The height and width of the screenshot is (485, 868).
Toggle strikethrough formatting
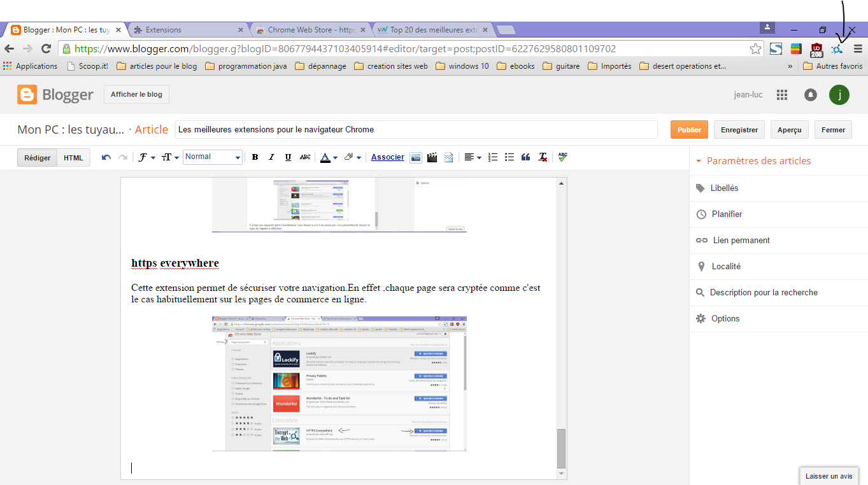pyautogui.click(x=305, y=157)
